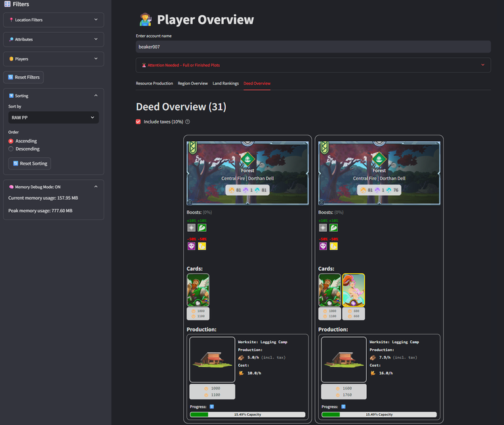Focus the account name field containing beaker007

point(313,47)
